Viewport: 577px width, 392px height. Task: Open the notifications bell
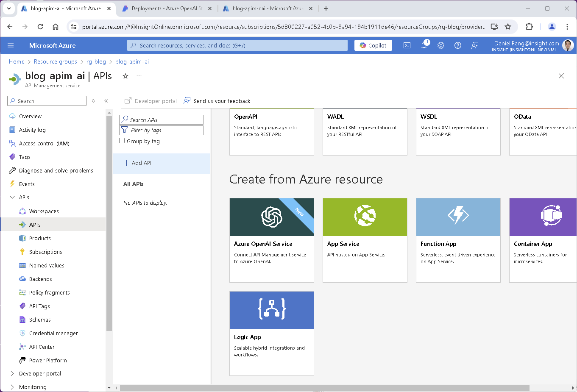[x=424, y=45]
